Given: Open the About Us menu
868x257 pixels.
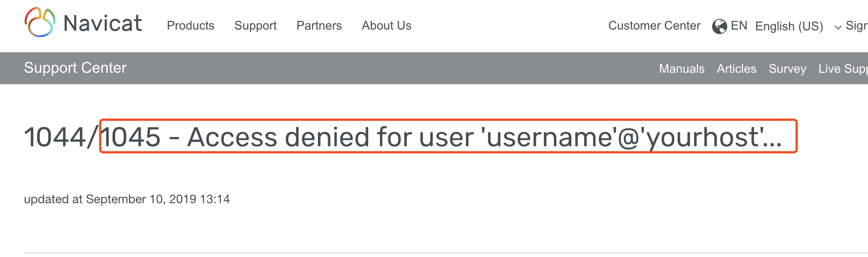Looking at the screenshot, I should 386,26.
